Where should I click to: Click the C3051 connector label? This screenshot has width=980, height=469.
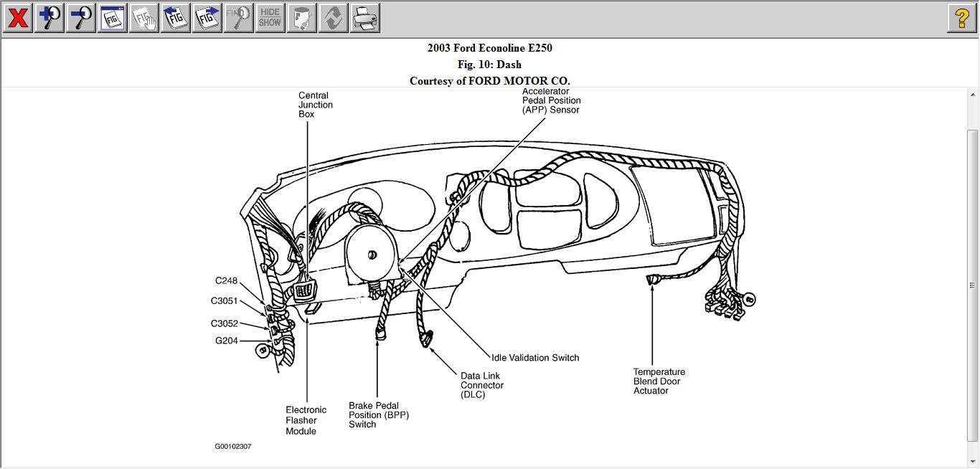click(224, 301)
